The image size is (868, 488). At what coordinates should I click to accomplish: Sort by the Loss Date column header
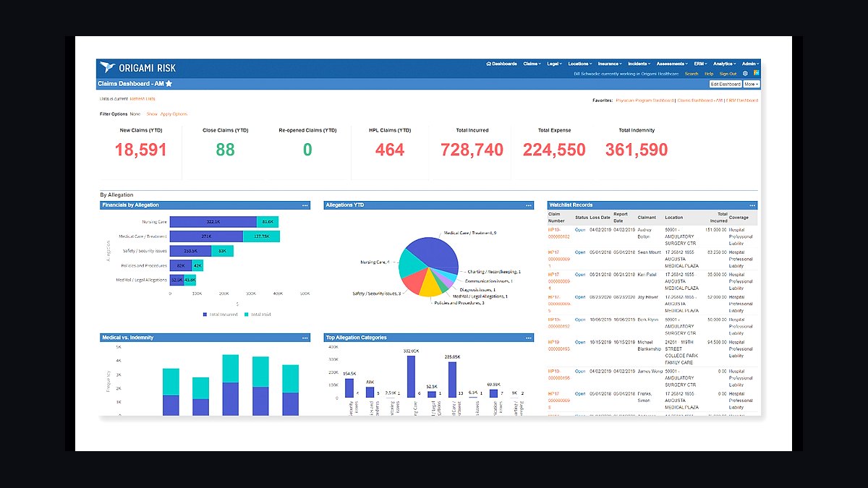[600, 217]
